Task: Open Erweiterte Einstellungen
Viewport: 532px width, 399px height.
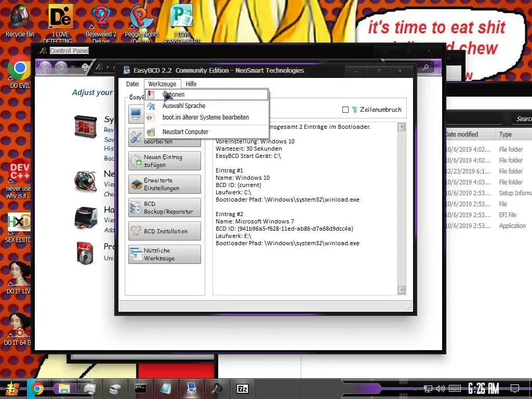Action: 165,184
